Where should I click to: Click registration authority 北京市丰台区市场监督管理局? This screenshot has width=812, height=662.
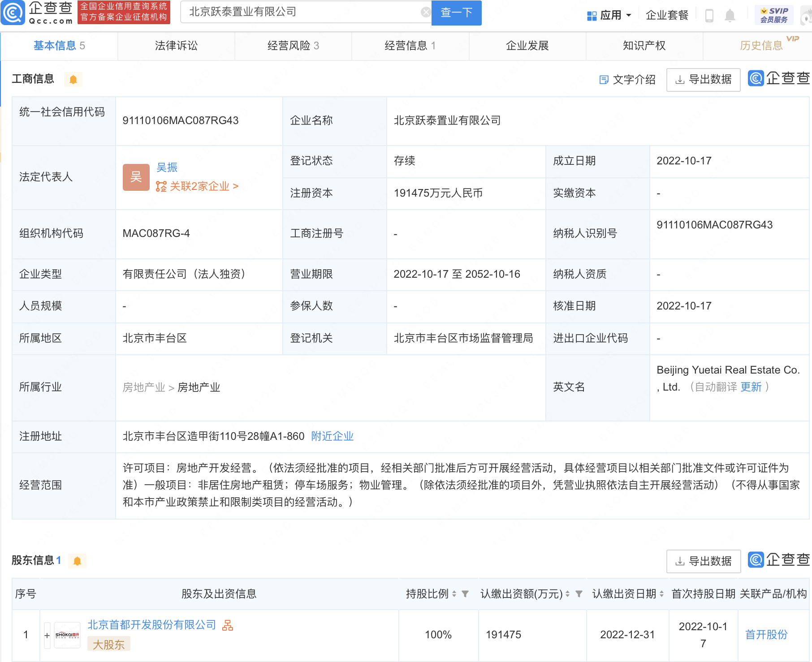coord(463,338)
